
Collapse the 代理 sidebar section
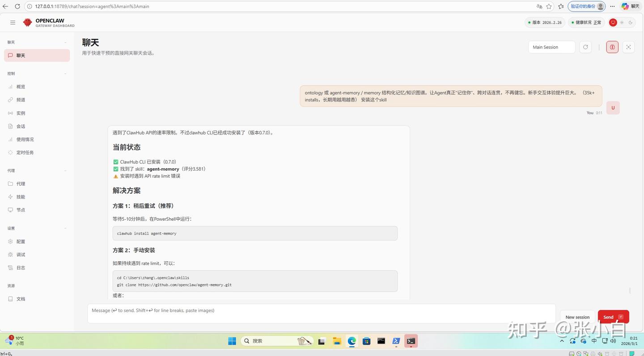click(65, 171)
